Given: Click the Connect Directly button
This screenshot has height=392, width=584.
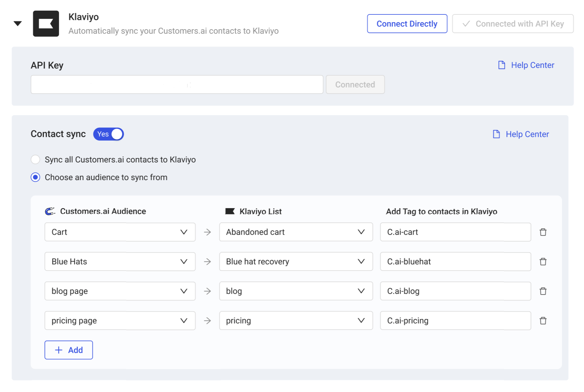Looking at the screenshot, I should (x=407, y=24).
